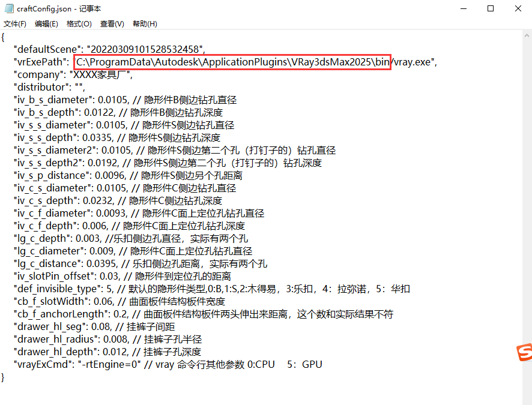Click the "drawer_hl_seg" line
This screenshot has height=405, width=532.
(94, 327)
